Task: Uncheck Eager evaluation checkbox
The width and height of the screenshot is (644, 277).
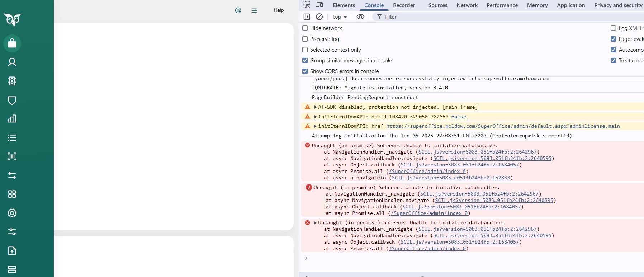Action: [x=614, y=39]
